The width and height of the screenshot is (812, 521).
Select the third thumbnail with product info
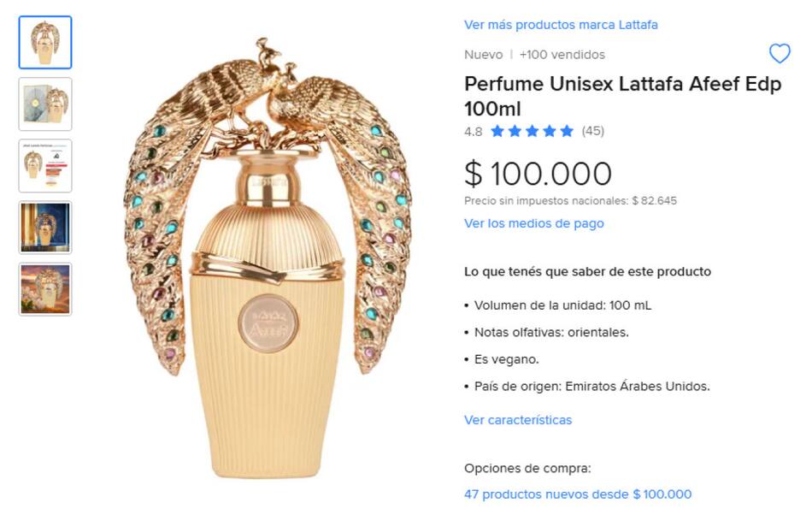(x=45, y=166)
